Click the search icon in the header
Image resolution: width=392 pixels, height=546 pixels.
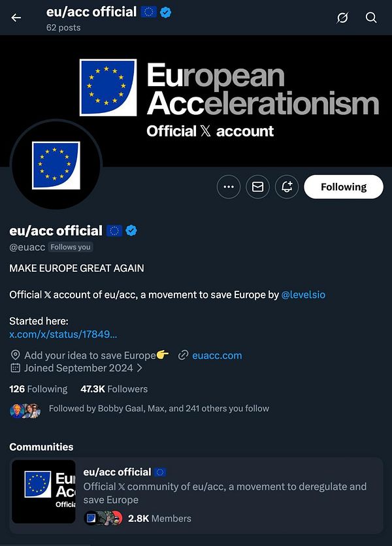click(371, 18)
